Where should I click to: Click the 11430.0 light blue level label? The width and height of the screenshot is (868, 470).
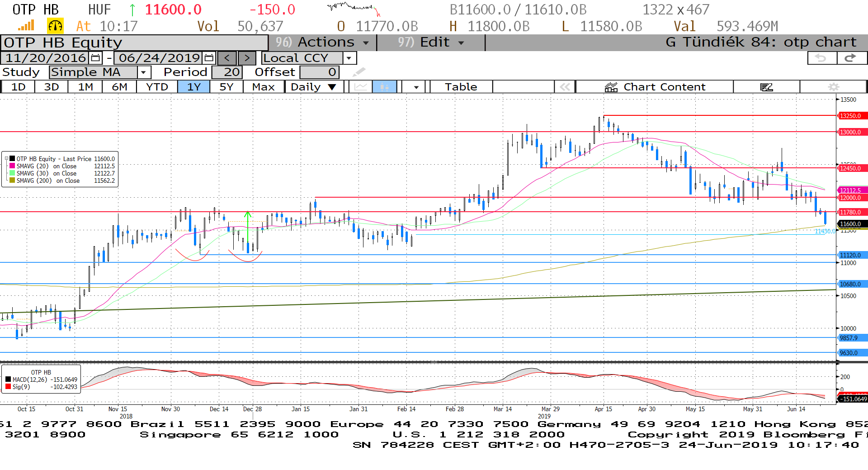[825, 231]
